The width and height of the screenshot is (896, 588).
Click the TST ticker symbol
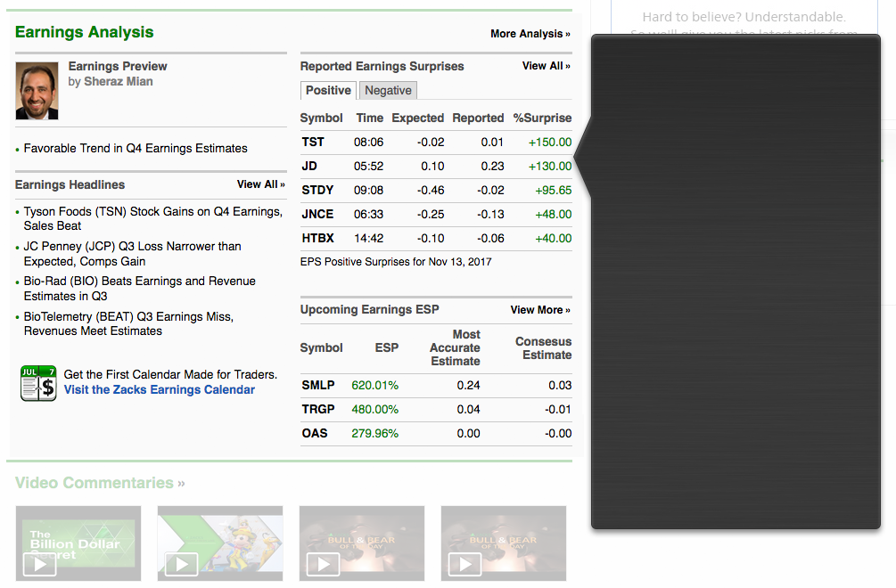[x=313, y=142]
